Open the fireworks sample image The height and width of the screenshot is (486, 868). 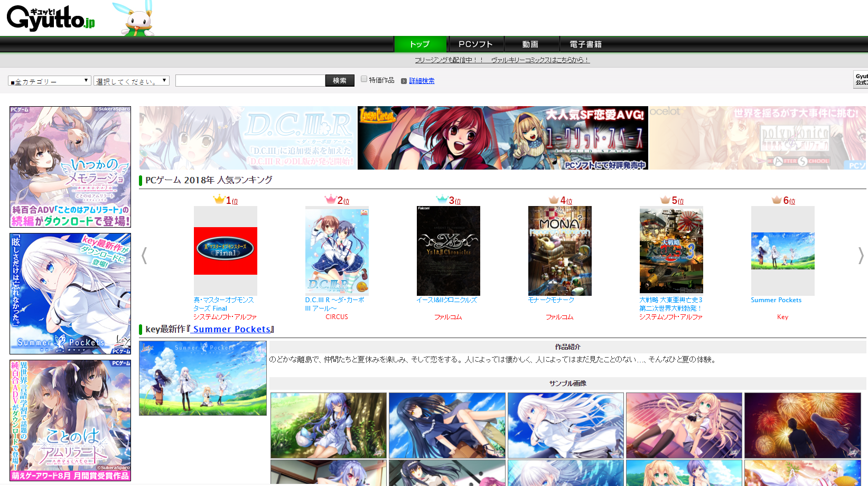(802, 425)
